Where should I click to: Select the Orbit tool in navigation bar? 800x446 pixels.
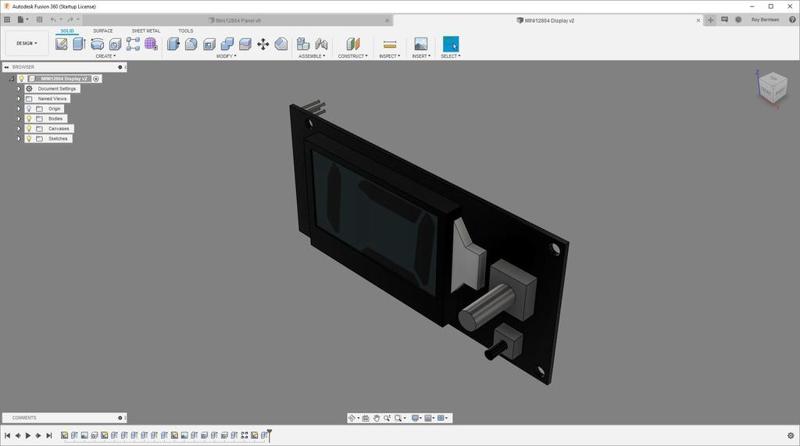coord(352,418)
